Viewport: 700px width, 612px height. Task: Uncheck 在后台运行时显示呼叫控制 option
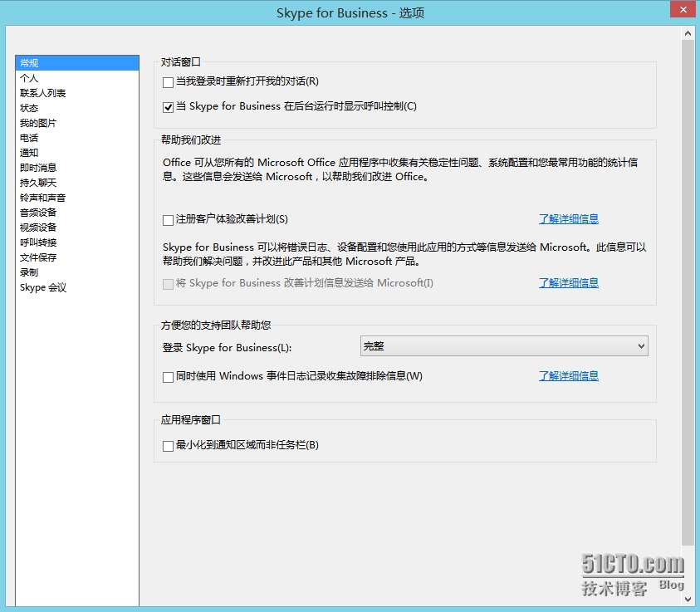(169, 107)
